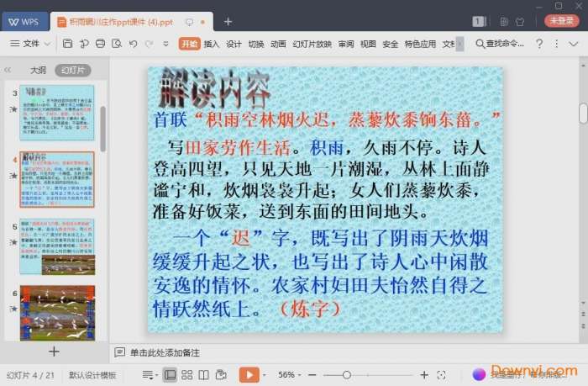Click the Undo arrow
Screen dimensions: 588x386
pyautogui.click(x=133, y=44)
